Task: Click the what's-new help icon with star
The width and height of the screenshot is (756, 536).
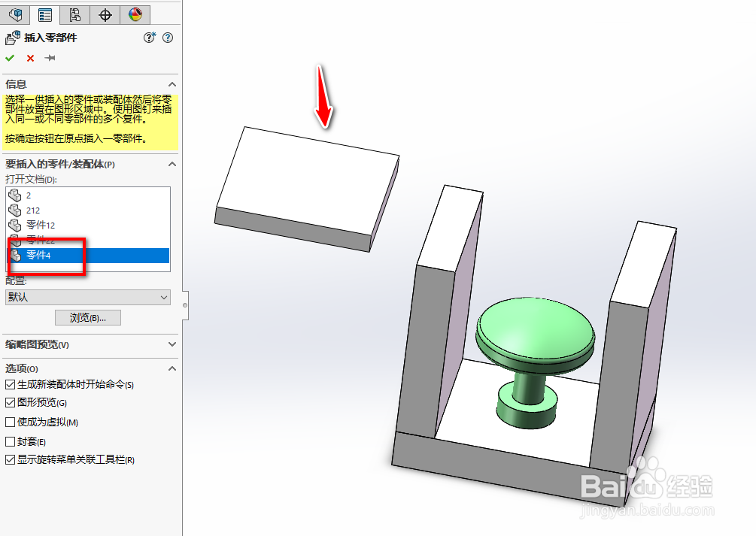Action: [150, 38]
